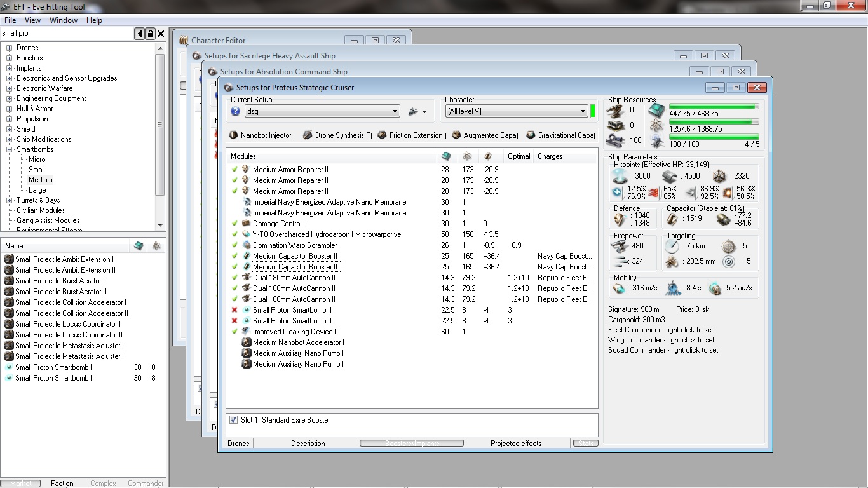Click the Improved Cloaking Device II icon

246,332
